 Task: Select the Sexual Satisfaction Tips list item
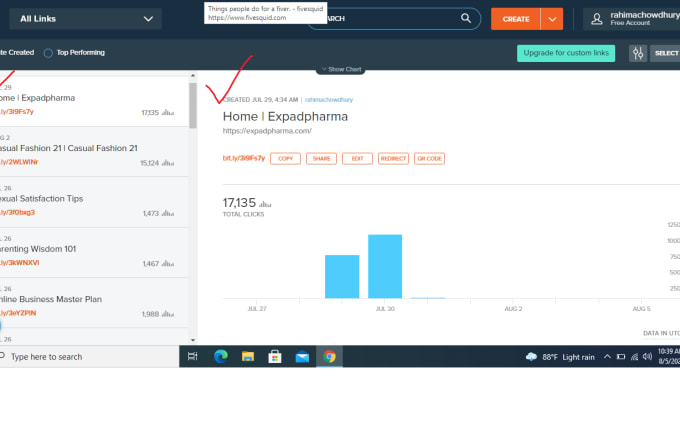[94, 202]
